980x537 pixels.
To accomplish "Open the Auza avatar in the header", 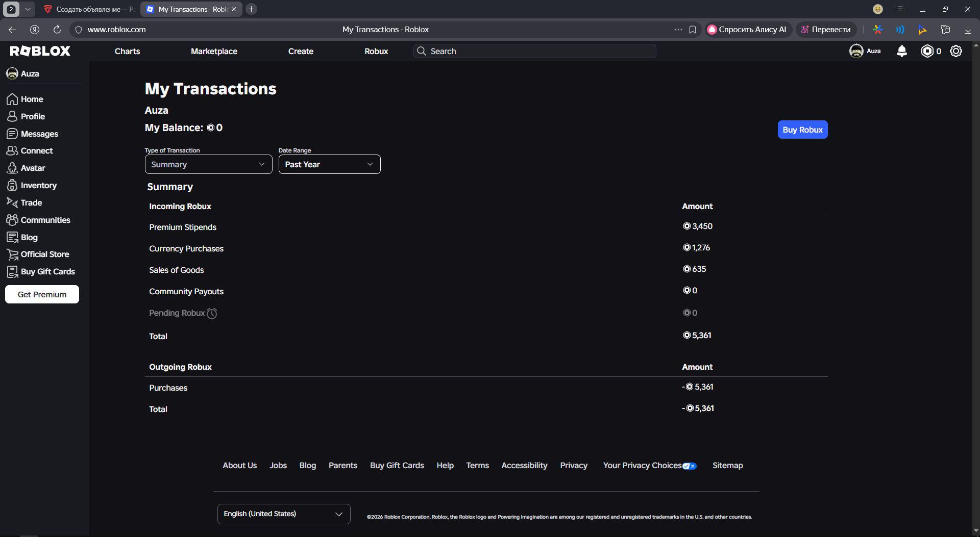I will pyautogui.click(x=856, y=51).
